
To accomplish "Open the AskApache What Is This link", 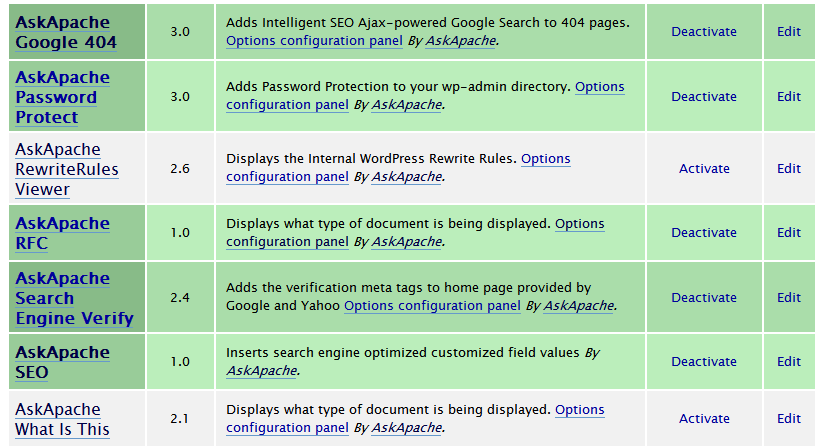I will [62, 419].
